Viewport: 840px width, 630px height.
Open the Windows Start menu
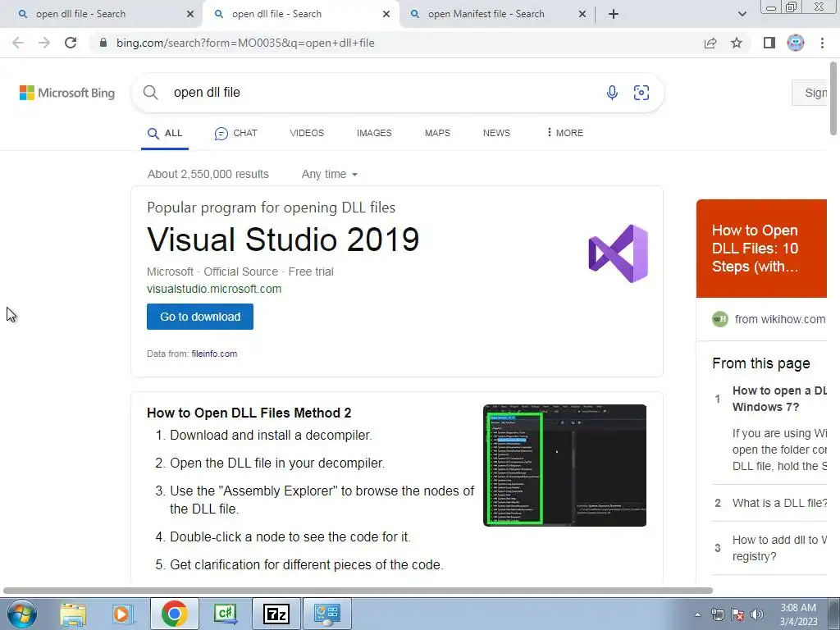point(21,614)
